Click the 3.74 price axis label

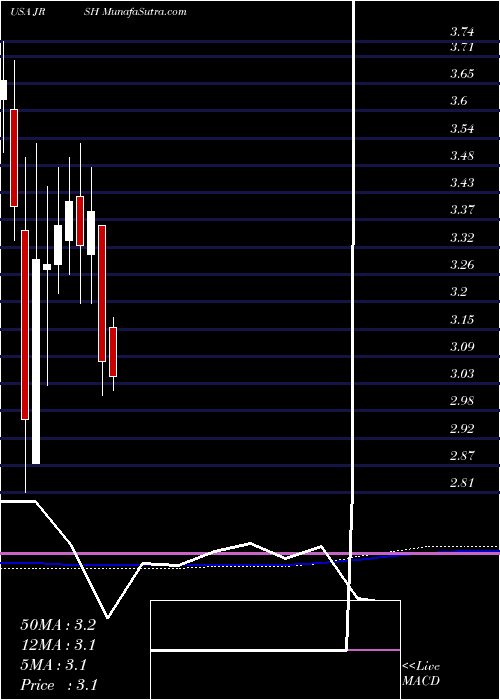point(462,32)
